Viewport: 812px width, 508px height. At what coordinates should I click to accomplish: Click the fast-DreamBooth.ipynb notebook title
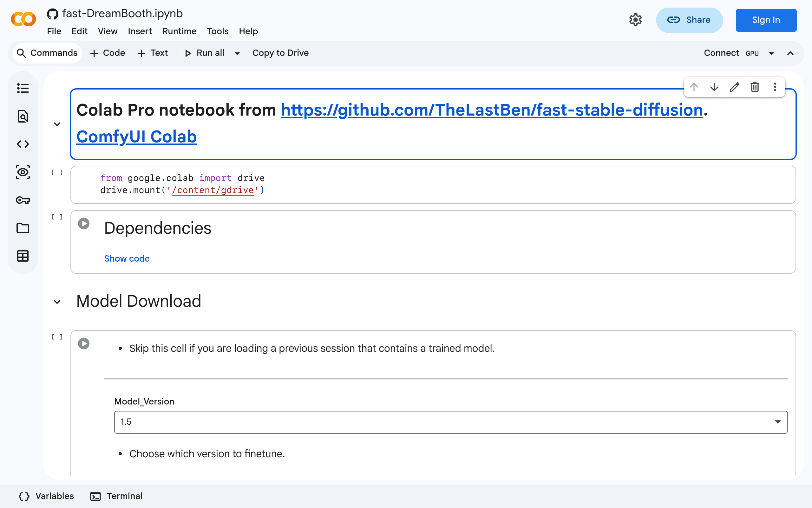pyautogui.click(x=122, y=13)
